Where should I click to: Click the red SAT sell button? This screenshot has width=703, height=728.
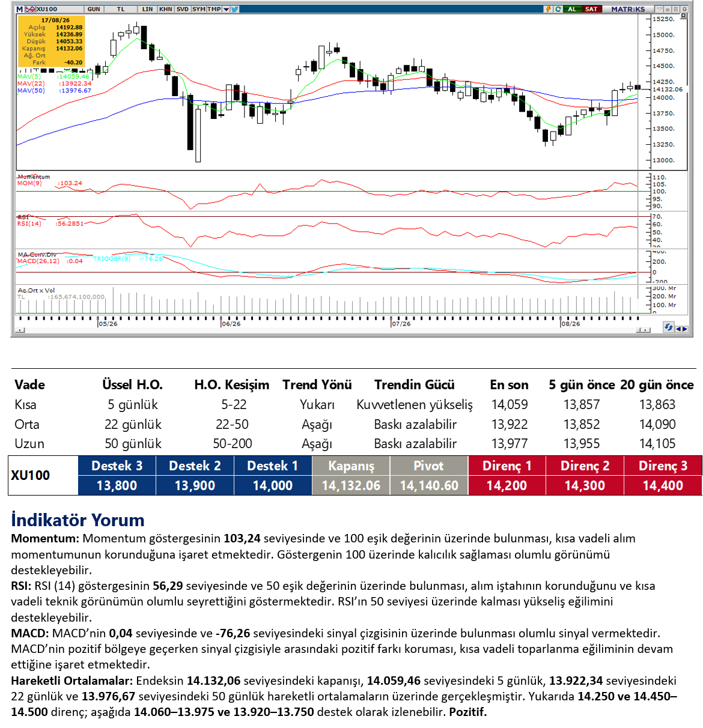tap(592, 9)
